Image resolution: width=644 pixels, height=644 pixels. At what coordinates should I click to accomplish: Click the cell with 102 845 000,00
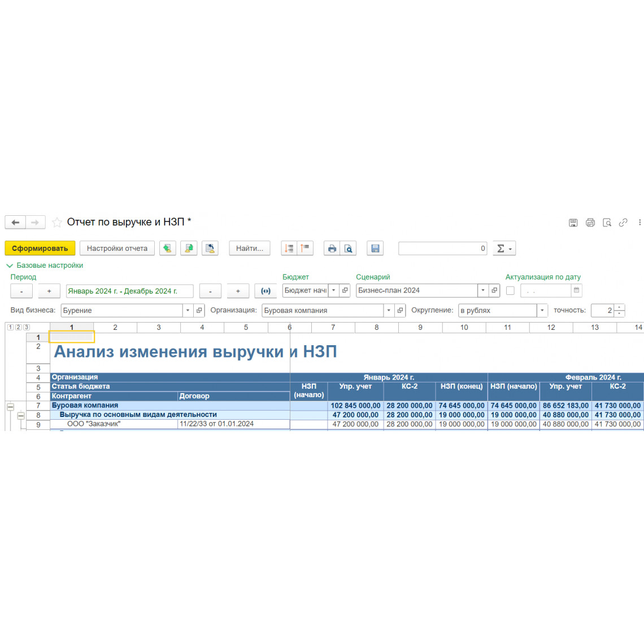[x=356, y=406]
